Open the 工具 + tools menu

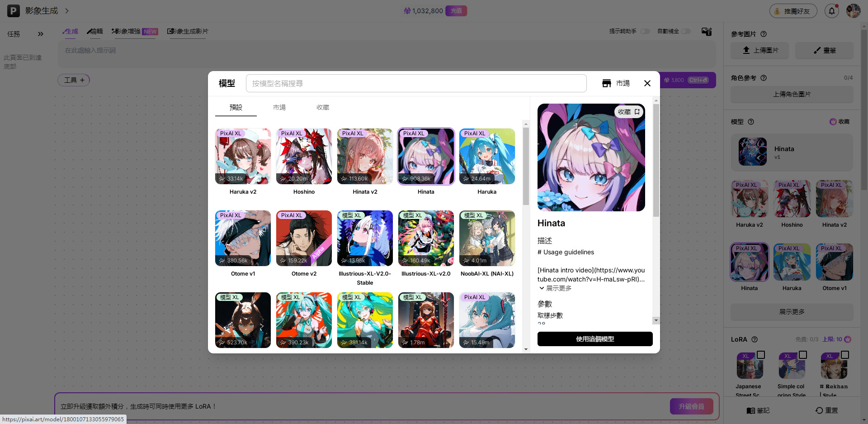tap(74, 80)
